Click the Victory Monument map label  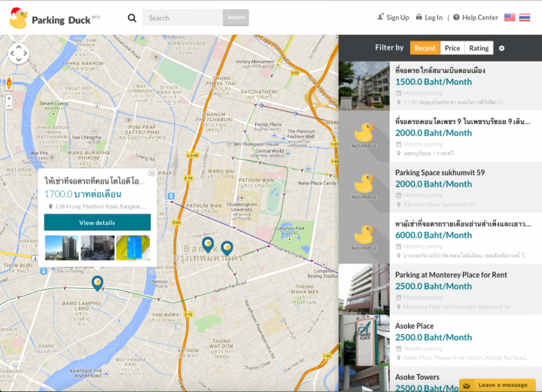click(255, 62)
